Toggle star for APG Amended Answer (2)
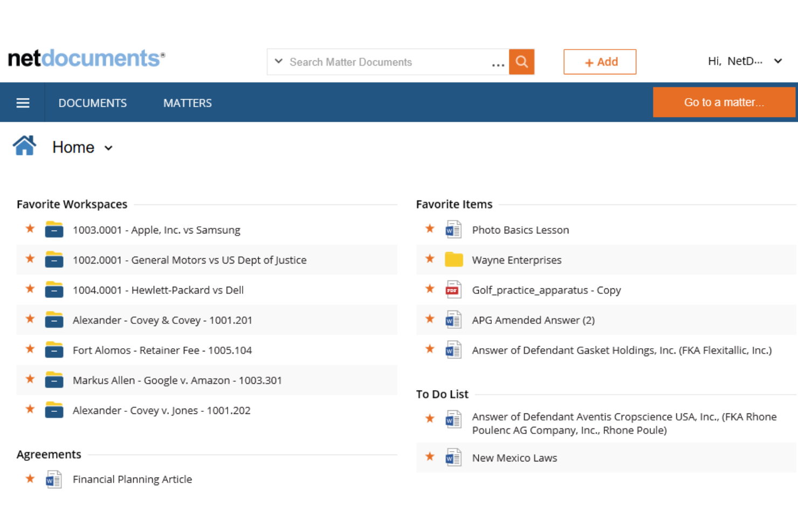The width and height of the screenshot is (798, 532). pyautogui.click(x=430, y=319)
